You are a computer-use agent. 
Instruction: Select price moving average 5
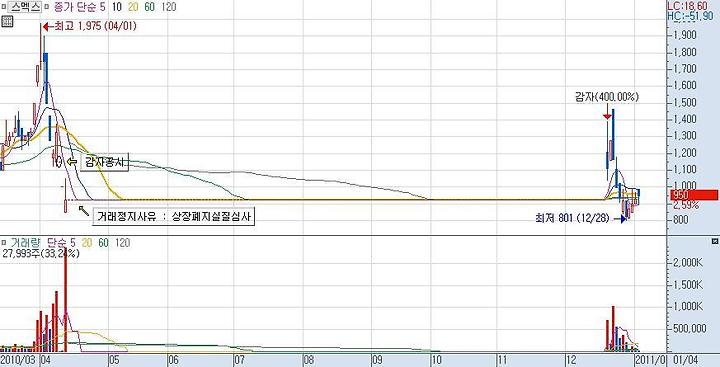pyautogui.click(x=103, y=7)
